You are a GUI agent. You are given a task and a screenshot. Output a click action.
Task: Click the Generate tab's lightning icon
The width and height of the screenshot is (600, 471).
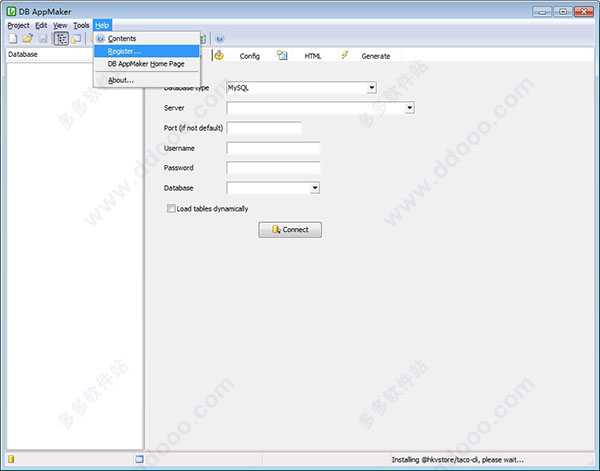(345, 55)
